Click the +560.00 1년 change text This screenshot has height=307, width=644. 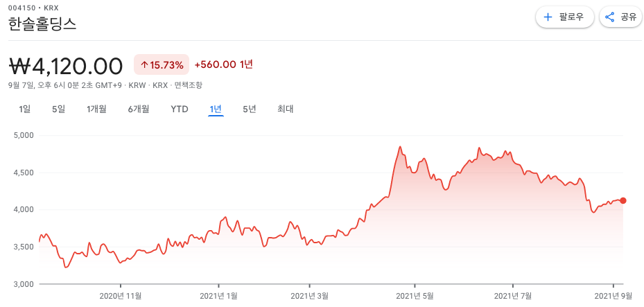(x=223, y=64)
